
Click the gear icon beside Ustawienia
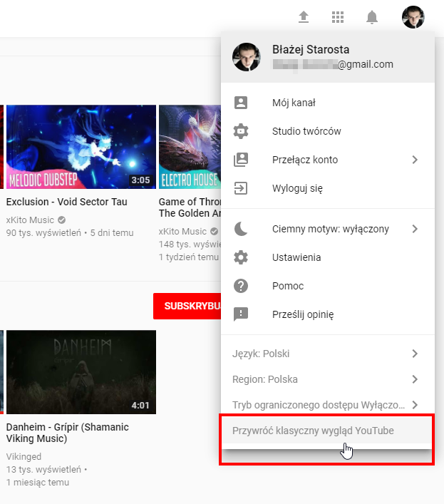[241, 257]
